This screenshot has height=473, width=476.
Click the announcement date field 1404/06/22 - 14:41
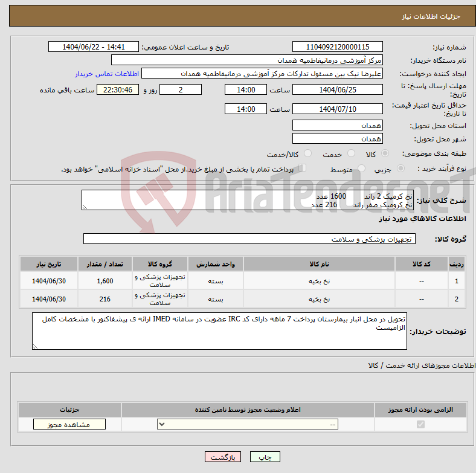(x=94, y=47)
